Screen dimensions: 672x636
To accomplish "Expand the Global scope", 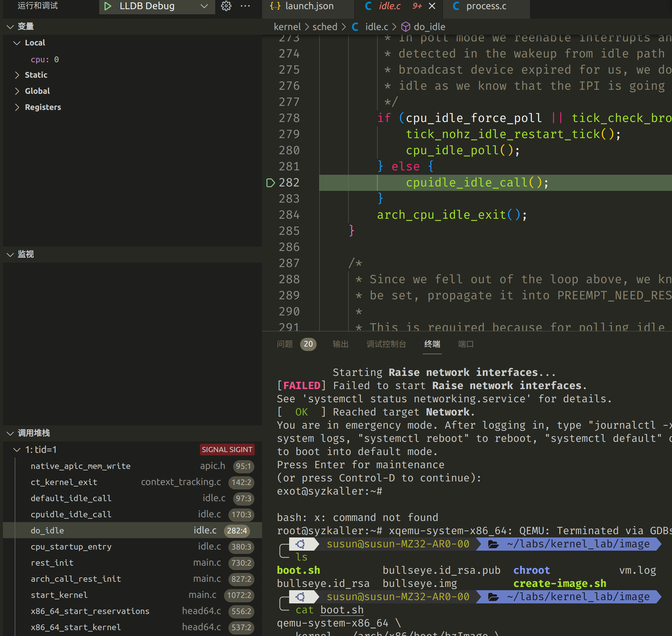I will click(x=17, y=91).
